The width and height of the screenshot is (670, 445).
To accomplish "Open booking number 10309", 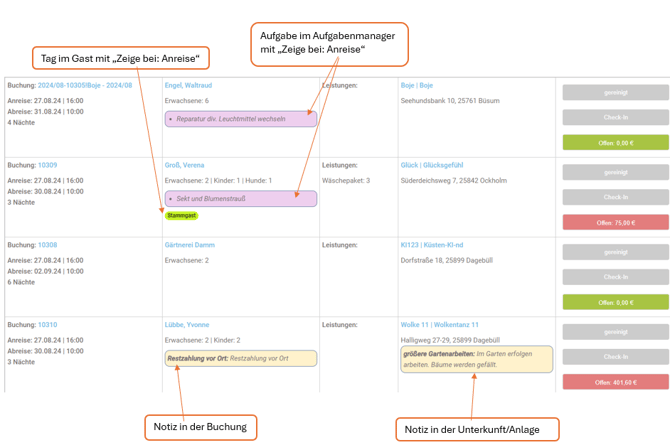I will [47, 165].
